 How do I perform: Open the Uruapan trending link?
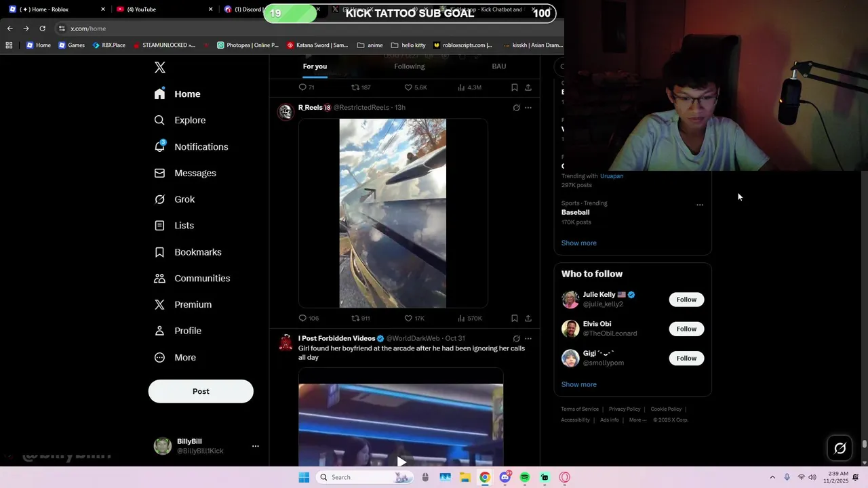612,176
